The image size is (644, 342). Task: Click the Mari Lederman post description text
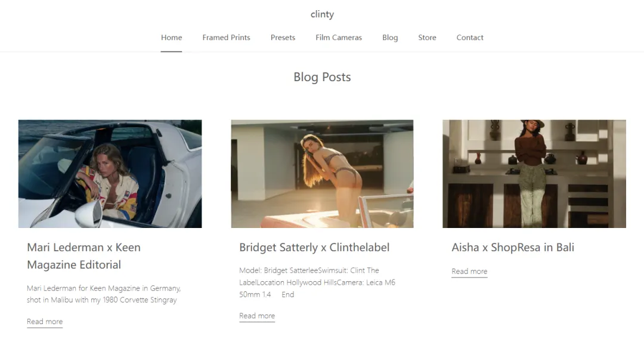(x=104, y=294)
